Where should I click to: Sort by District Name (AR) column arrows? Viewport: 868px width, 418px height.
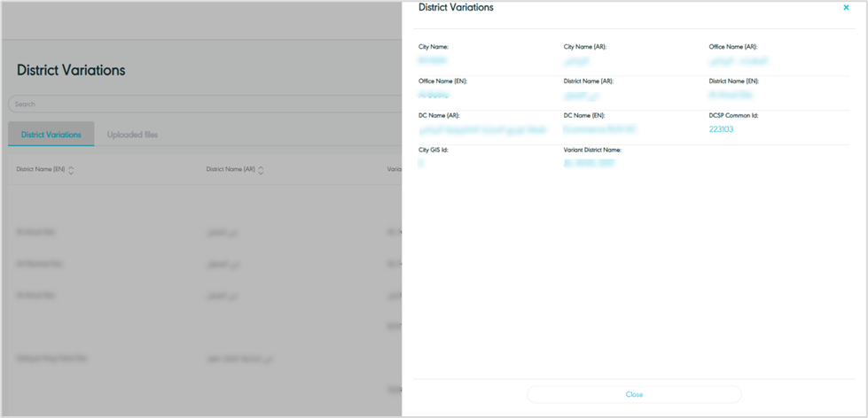pos(261,170)
